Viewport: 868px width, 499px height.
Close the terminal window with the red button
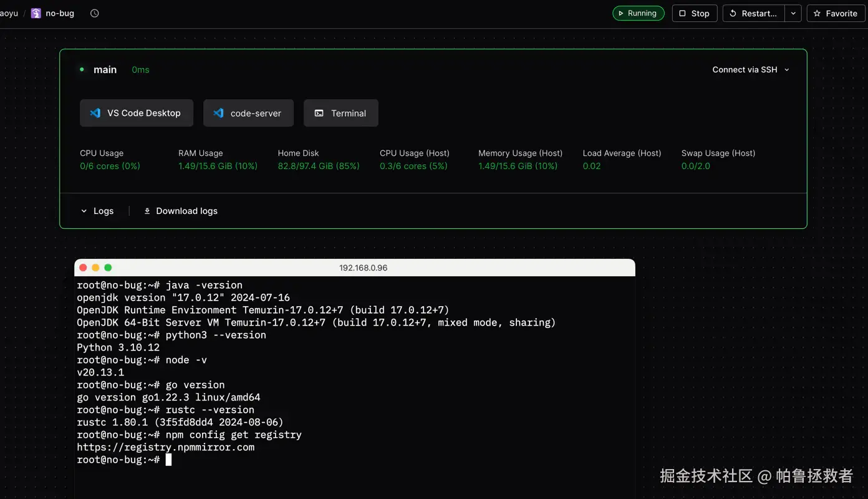pos(83,268)
